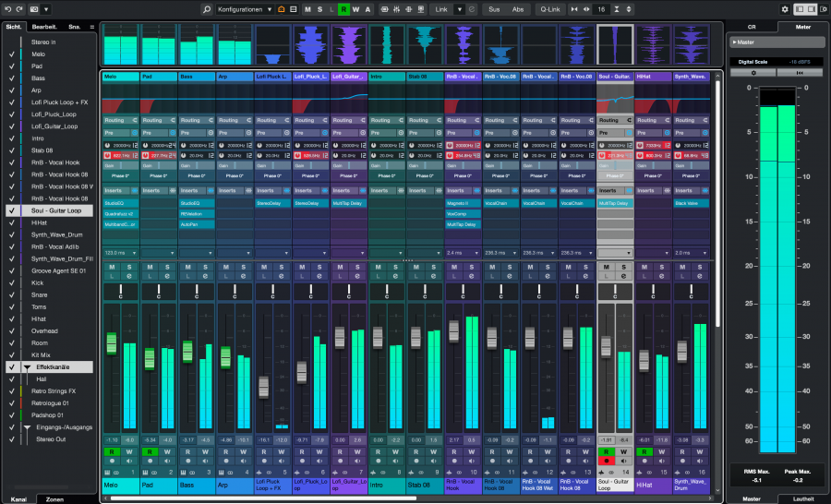The image size is (831, 504).
Task: Click the meter settings gear under Digital Scale
Action: coord(755,72)
